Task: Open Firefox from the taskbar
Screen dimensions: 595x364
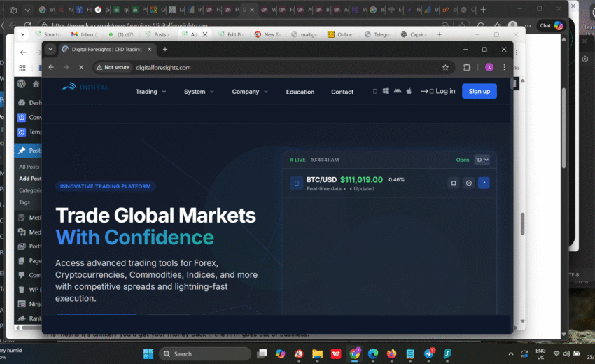Action: 391,354
